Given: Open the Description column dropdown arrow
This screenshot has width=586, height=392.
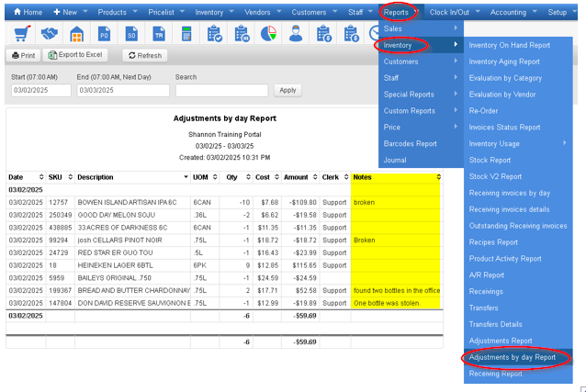Looking at the screenshot, I should coord(186,177).
